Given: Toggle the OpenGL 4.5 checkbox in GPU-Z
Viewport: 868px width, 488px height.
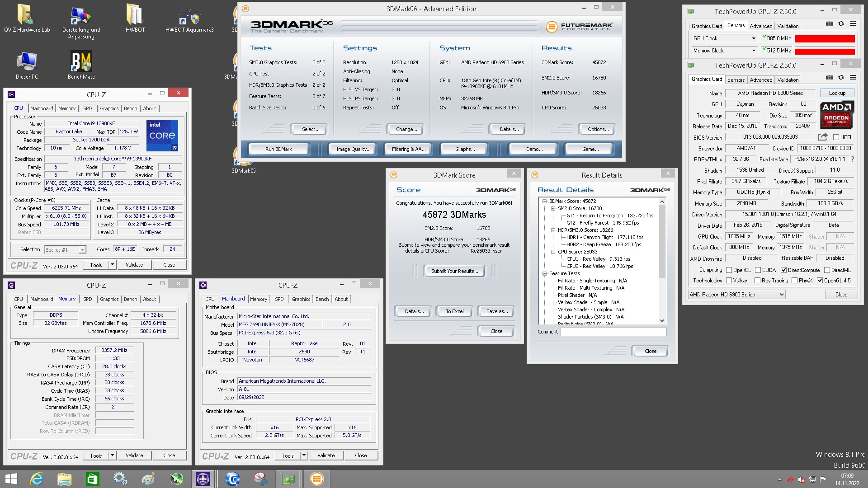Looking at the screenshot, I should (820, 281).
